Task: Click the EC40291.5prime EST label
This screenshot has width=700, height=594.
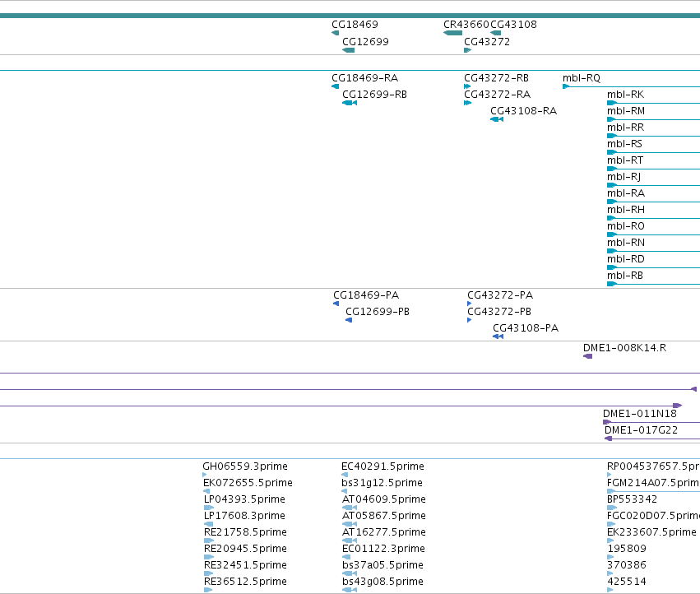Action: [x=382, y=466]
